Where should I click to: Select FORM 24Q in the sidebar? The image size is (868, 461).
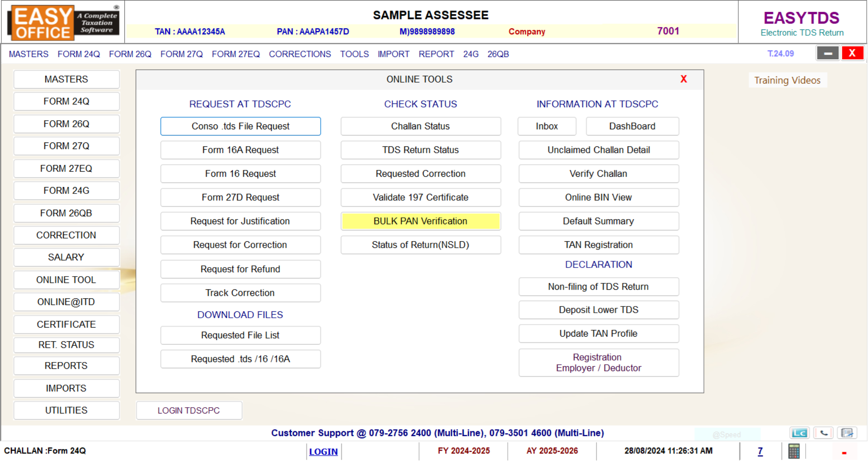66,102
